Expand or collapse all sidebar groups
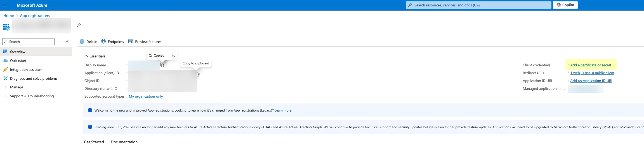The image size is (644, 145). click(59, 42)
